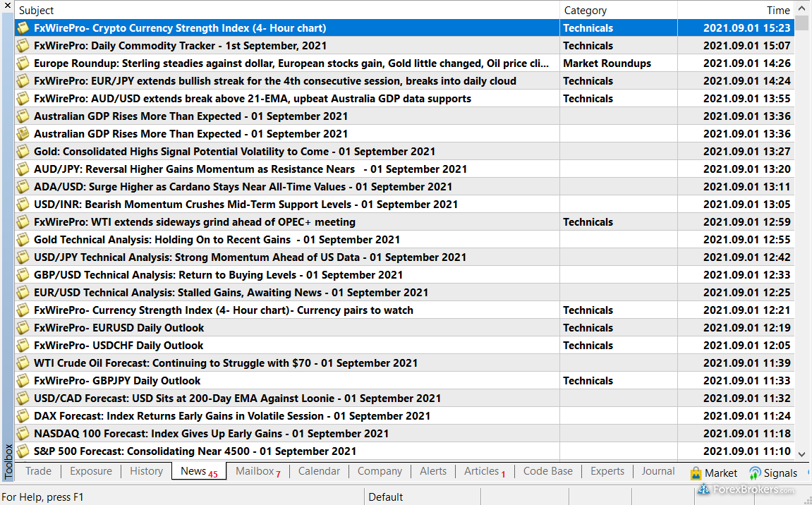This screenshot has width=812, height=505.
Task: Click news icon beside Daily Commodity Tracker
Action: [23, 46]
